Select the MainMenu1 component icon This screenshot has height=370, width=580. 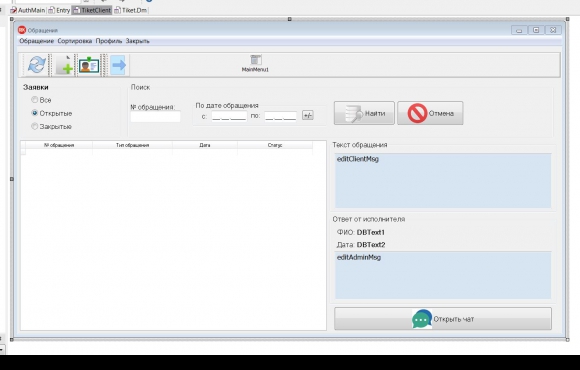256,60
